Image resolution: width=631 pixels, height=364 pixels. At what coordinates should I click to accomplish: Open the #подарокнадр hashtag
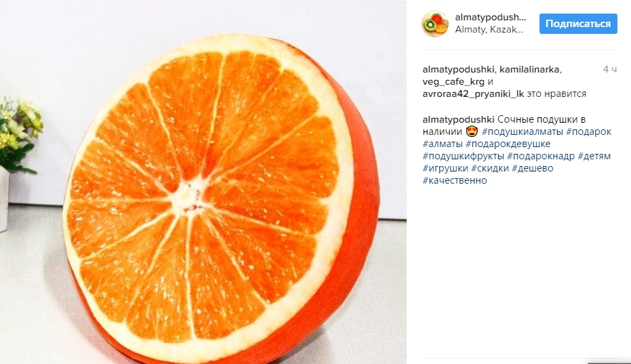pos(541,156)
